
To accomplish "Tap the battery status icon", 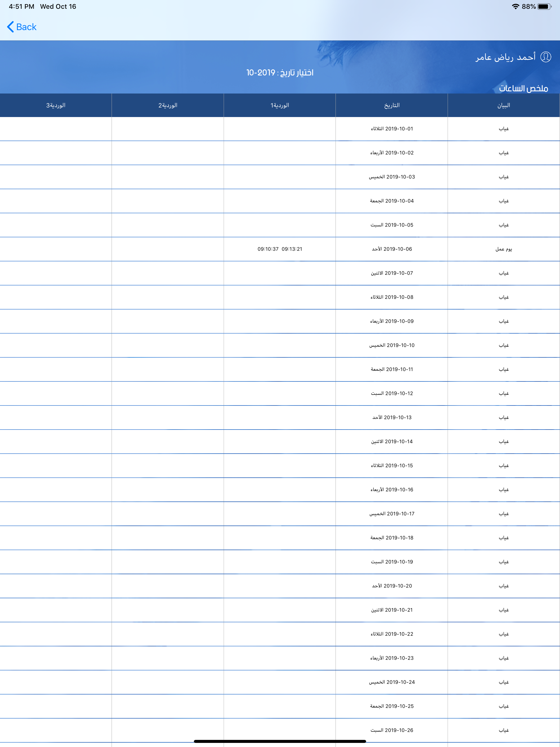I will (x=544, y=6).
